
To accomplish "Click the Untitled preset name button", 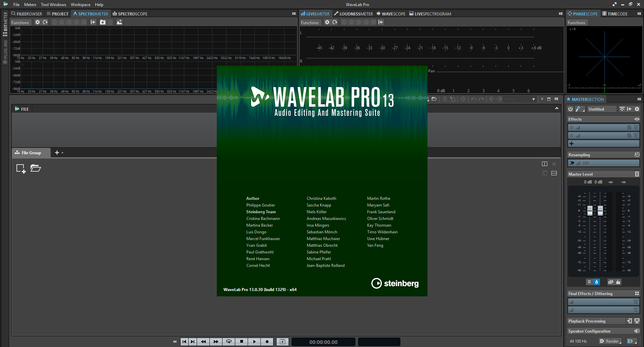I will tap(602, 109).
